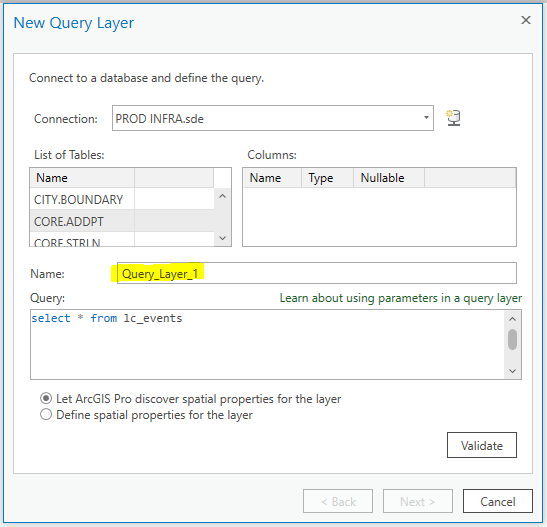Viewport: 547px width, 527px height.
Task: Open the Connection dropdown list
Action: pyautogui.click(x=426, y=118)
